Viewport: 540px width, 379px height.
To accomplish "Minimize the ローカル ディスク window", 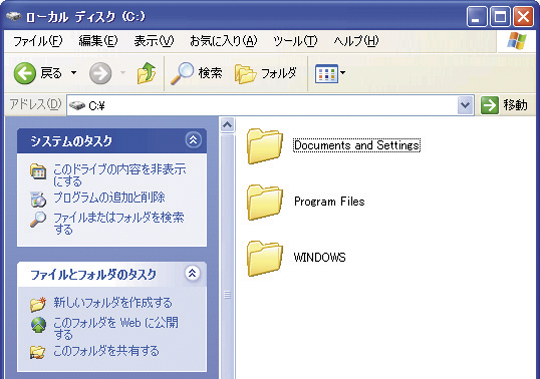I will click(477, 17).
